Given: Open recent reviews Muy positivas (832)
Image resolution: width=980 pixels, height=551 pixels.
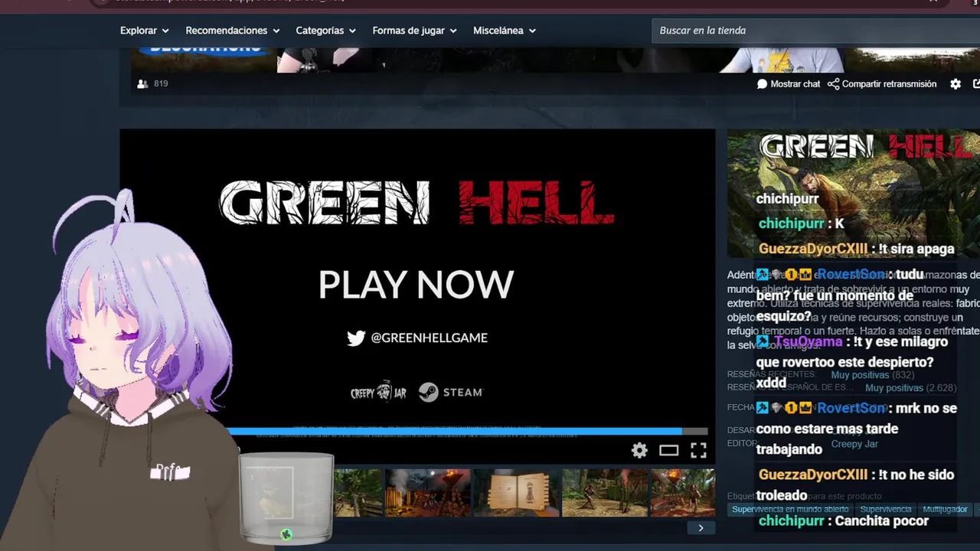Looking at the screenshot, I should pos(873,375).
